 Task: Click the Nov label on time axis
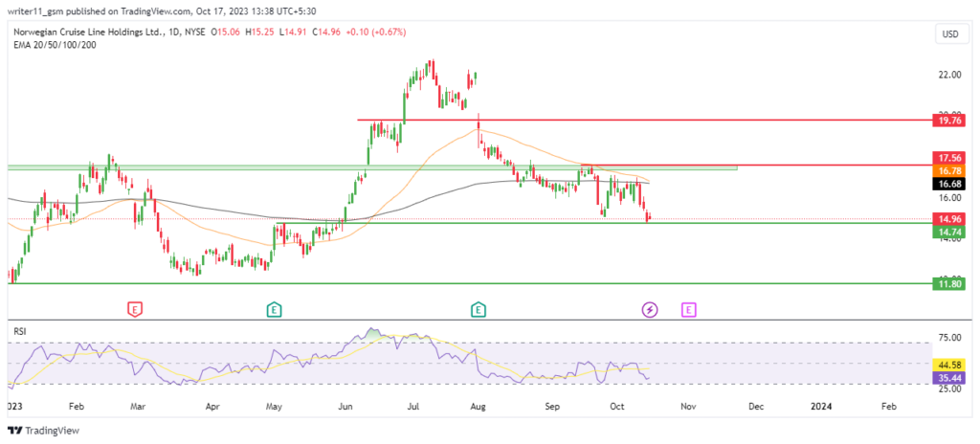tap(687, 407)
